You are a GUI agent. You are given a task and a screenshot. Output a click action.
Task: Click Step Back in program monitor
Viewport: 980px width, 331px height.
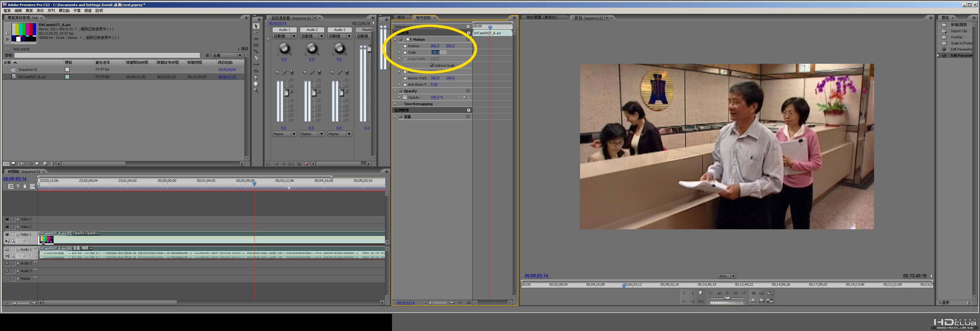(719, 293)
